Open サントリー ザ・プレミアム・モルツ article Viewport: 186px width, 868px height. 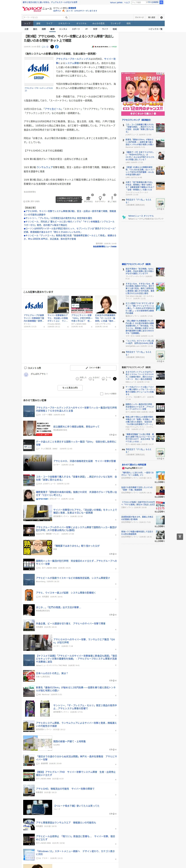85,706
